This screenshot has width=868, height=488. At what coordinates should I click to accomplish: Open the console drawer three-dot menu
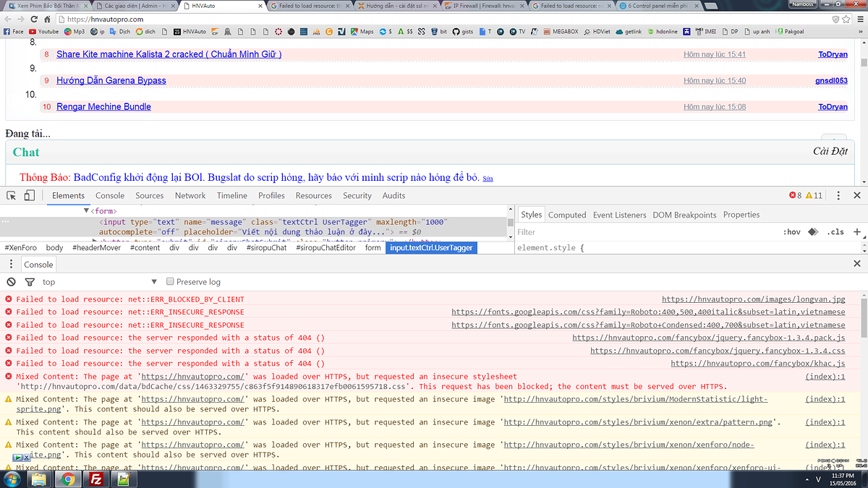tap(11, 265)
